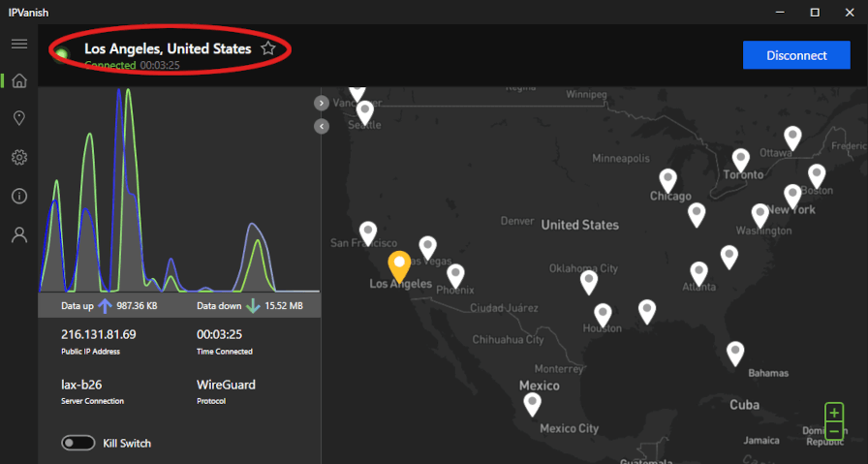The width and height of the screenshot is (868, 464).
Task: Click the Protocol label
Action: pos(211,401)
